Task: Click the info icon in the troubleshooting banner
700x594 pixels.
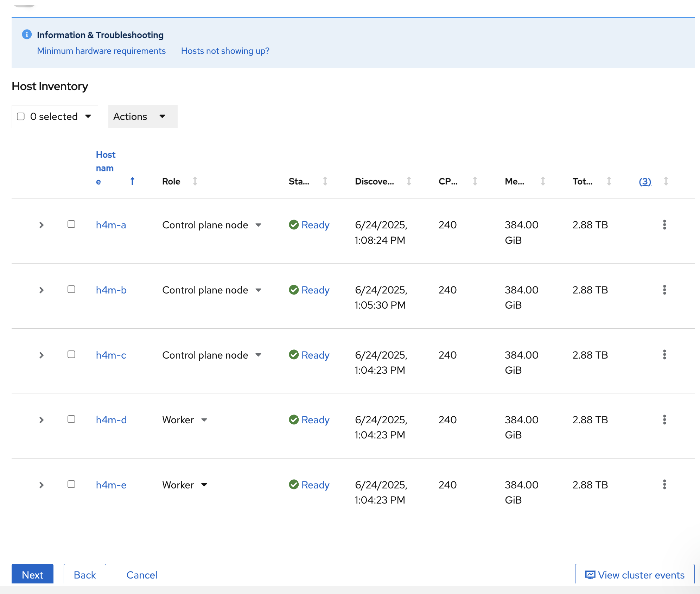Action: [26, 34]
